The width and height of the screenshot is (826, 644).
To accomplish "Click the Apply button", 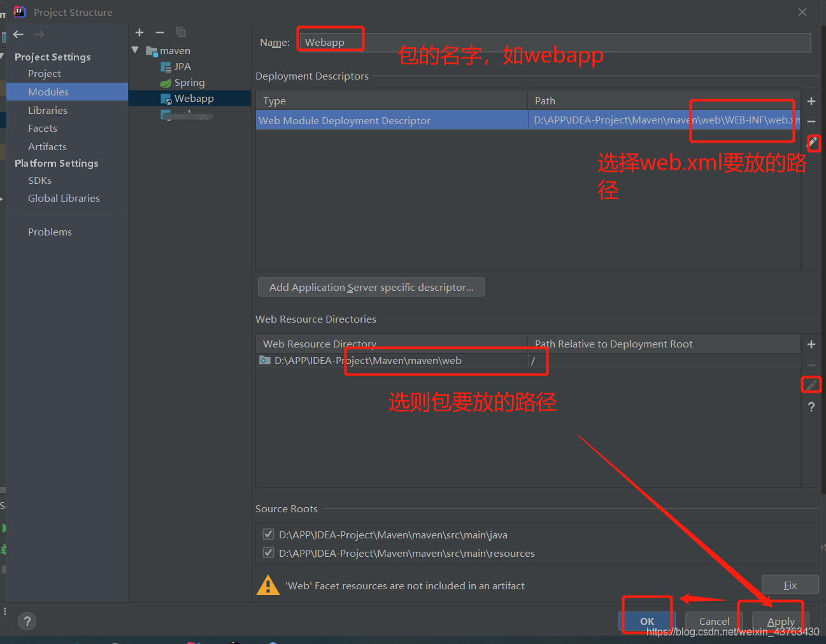I will (x=781, y=621).
